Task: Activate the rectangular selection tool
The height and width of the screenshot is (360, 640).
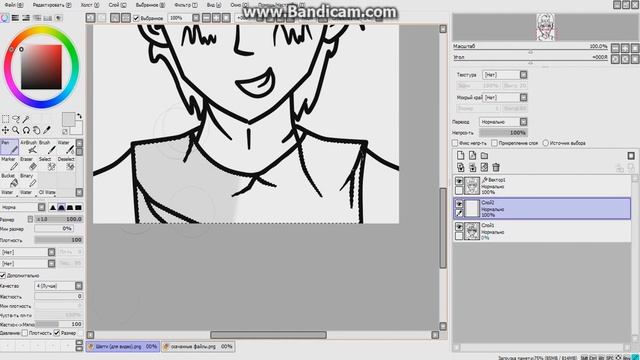Action: click(x=5, y=119)
